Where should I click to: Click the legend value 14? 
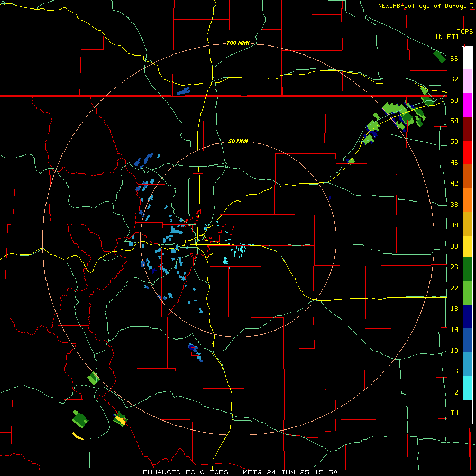(454, 329)
